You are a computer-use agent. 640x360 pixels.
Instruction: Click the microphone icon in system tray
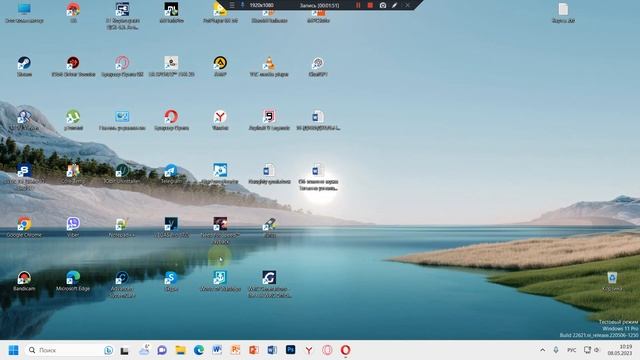pyautogui.click(x=556, y=350)
